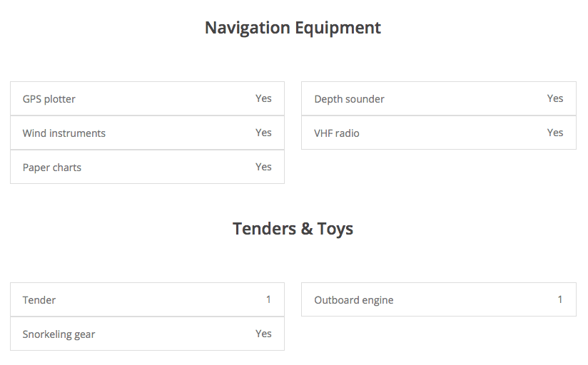Click the quantity 1 for Outboard engine
Viewport: 588px width, 365px height.
(560, 299)
